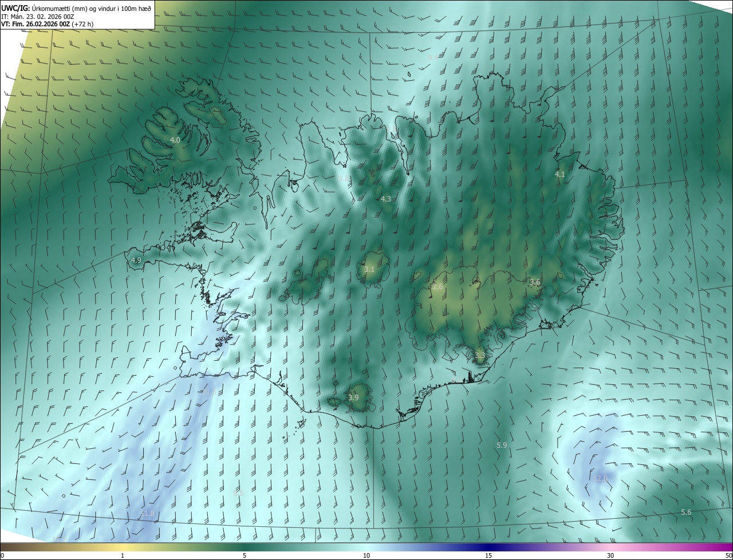Click the 5.9 value offshore
This screenshot has width=733, height=560.
pyautogui.click(x=502, y=445)
